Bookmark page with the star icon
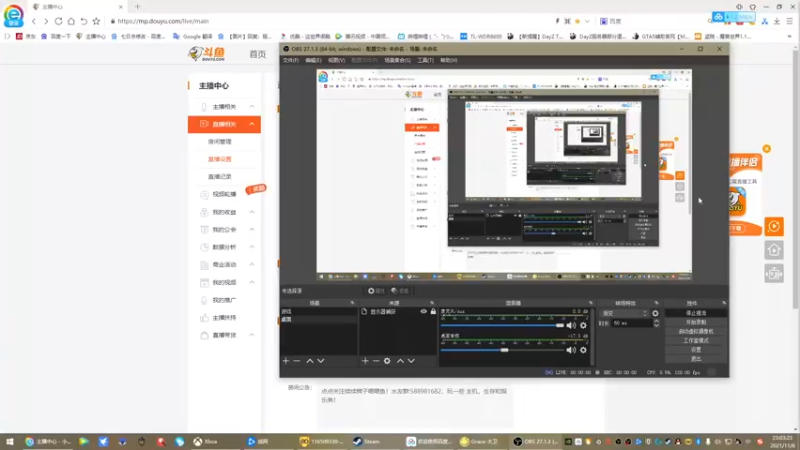 pyautogui.click(x=96, y=21)
